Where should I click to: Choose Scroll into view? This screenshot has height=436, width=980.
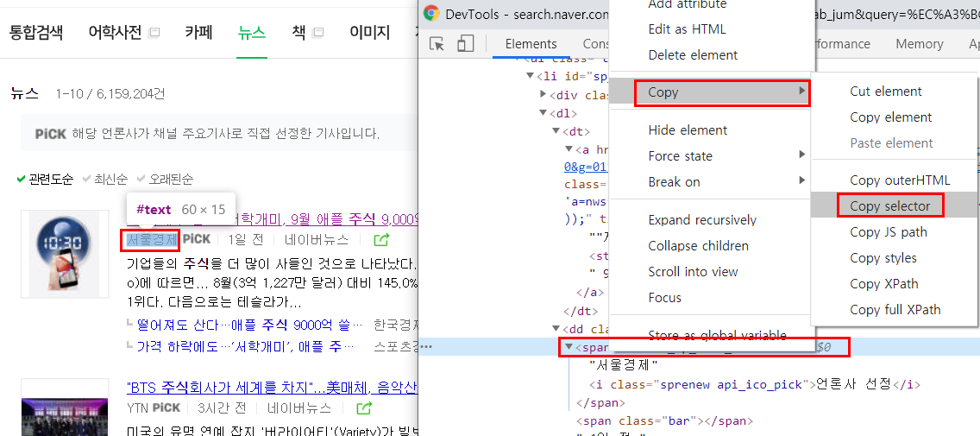pos(712,271)
